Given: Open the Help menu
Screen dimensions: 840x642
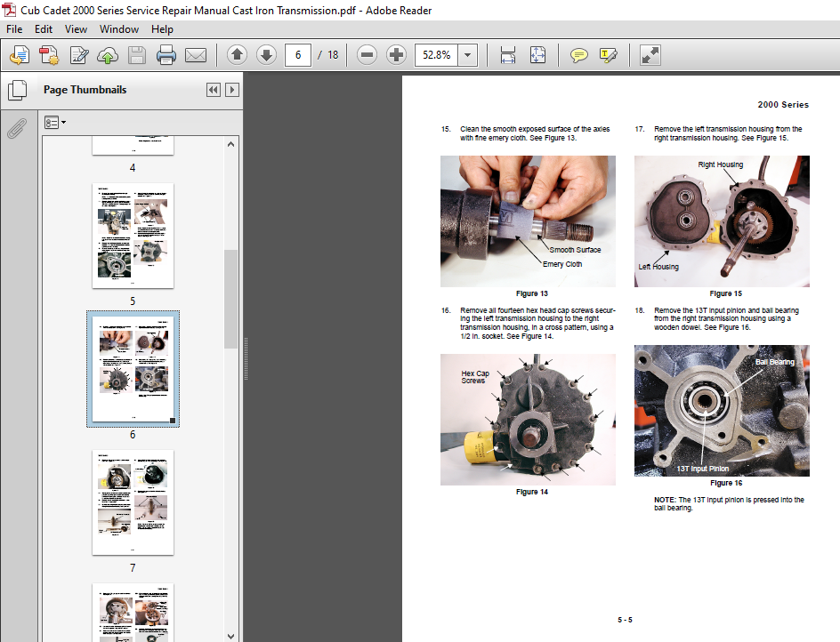Looking at the screenshot, I should coord(162,29).
